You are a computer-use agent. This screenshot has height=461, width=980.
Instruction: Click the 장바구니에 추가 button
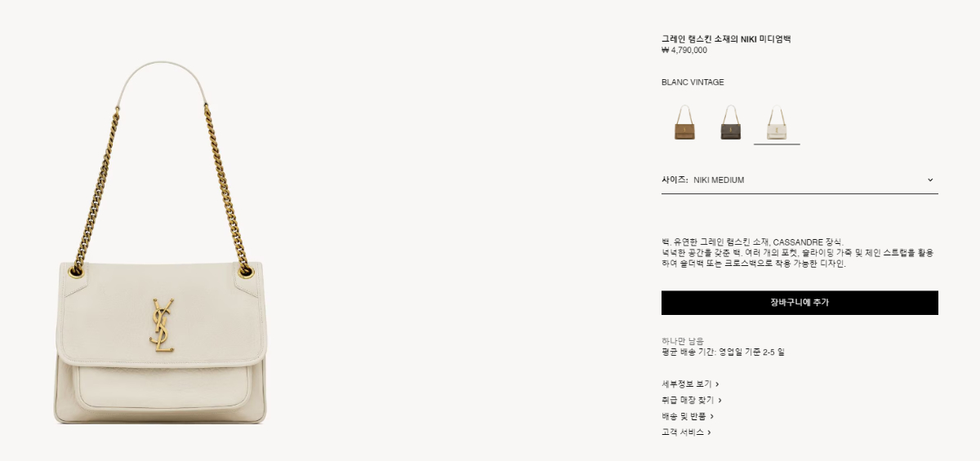pyautogui.click(x=800, y=303)
